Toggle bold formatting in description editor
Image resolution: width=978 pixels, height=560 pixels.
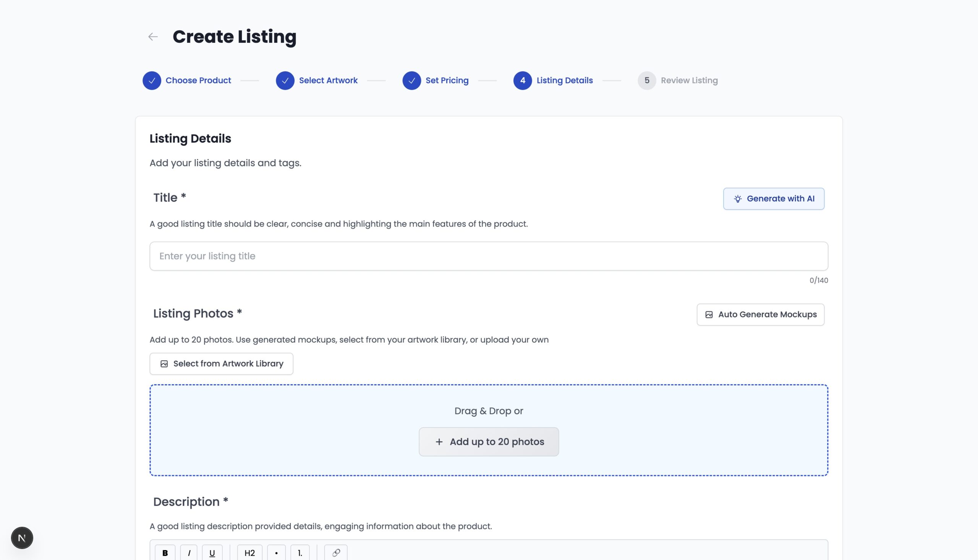pyautogui.click(x=165, y=553)
